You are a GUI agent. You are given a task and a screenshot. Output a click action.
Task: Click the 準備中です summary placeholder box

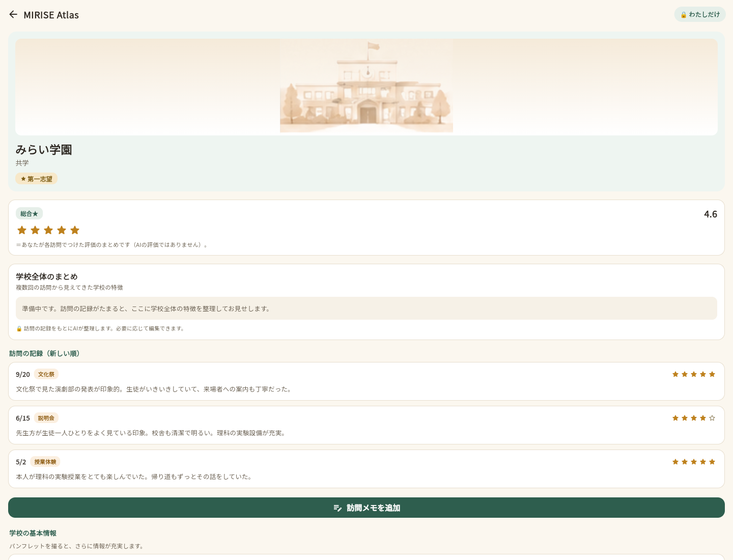pos(366,309)
